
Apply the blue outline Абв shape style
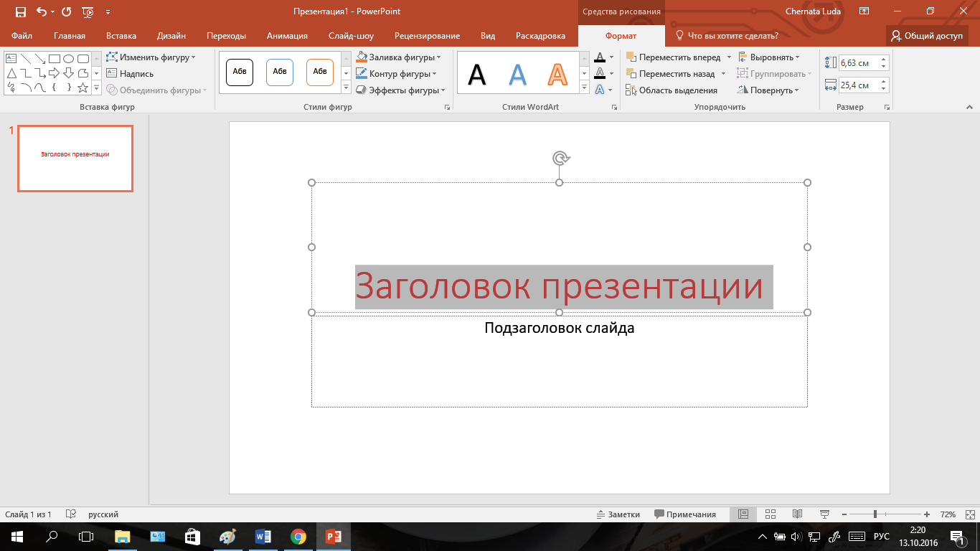[x=280, y=72]
